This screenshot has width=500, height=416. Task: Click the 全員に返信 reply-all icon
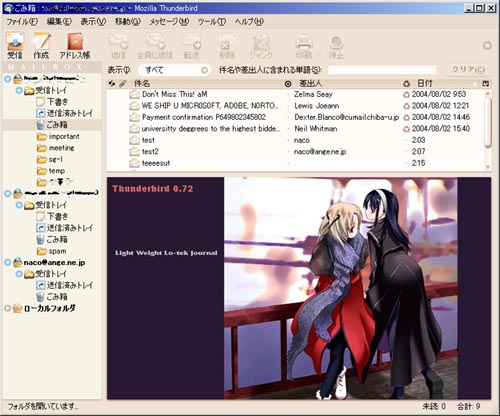155,46
